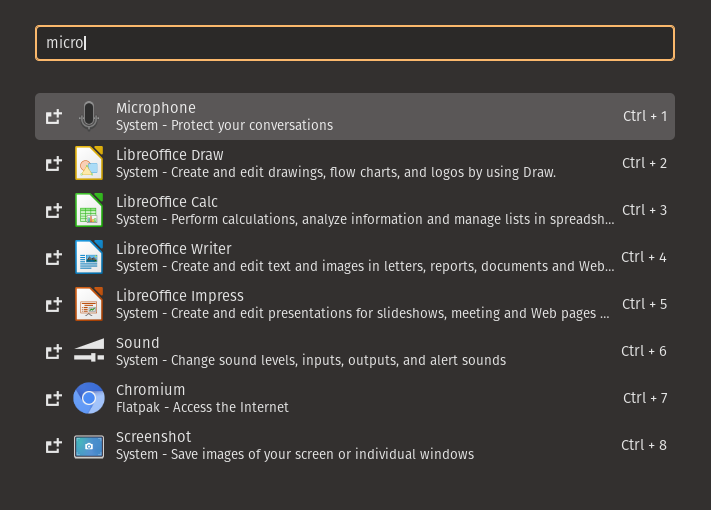This screenshot has width=711, height=510.
Task: Launch LibreOffice Impress via its orange icon
Action: tap(89, 304)
